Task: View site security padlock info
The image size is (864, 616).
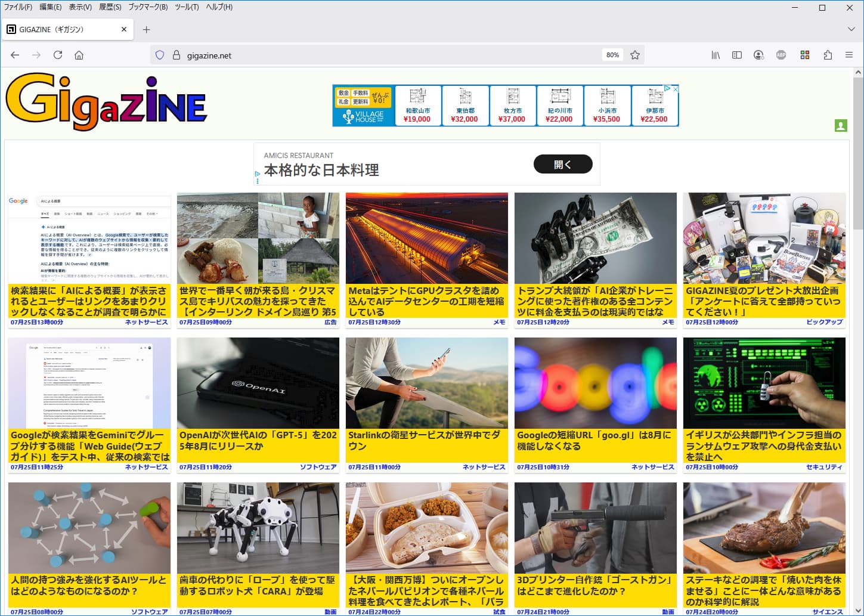Action: (176, 55)
